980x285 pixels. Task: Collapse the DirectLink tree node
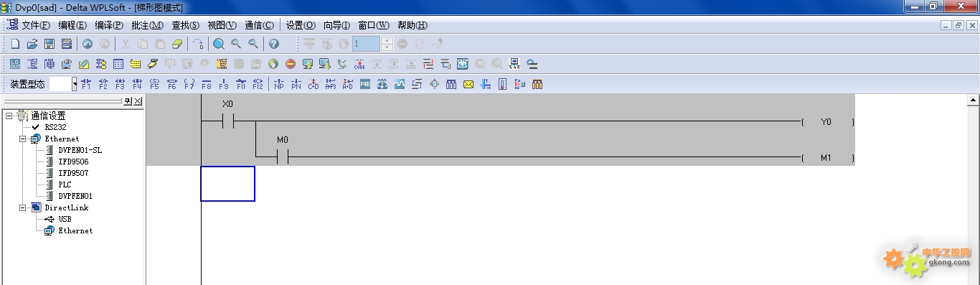[x=22, y=207]
